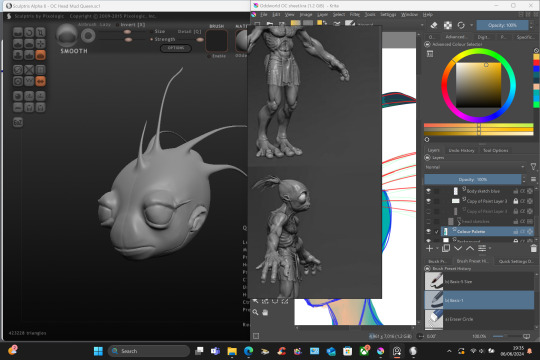
Task: Duplicate the current layer
Action: (x=446, y=248)
